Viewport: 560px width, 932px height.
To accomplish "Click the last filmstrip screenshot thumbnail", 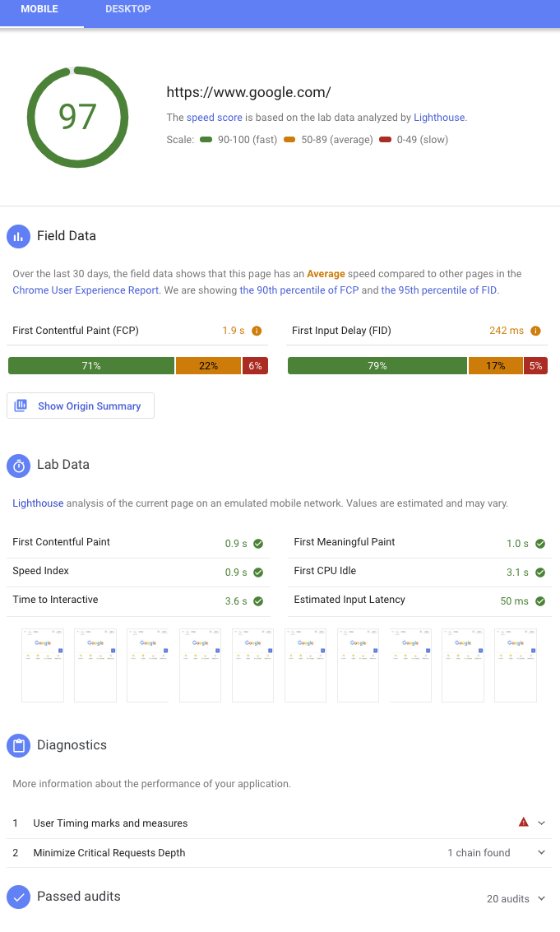I will tap(516, 665).
